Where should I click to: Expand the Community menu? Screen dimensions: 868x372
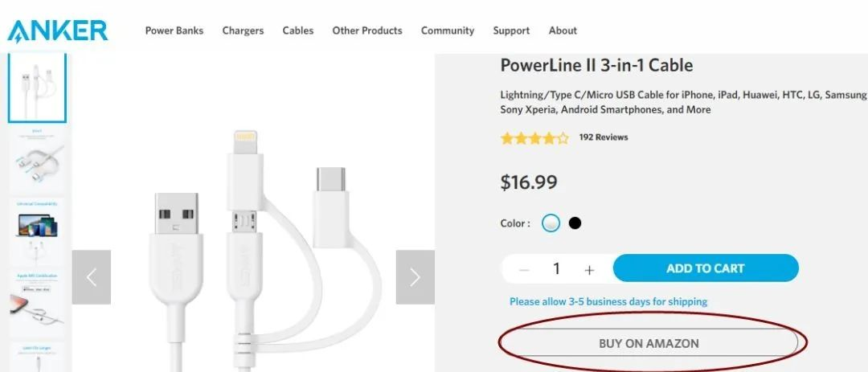click(x=448, y=31)
